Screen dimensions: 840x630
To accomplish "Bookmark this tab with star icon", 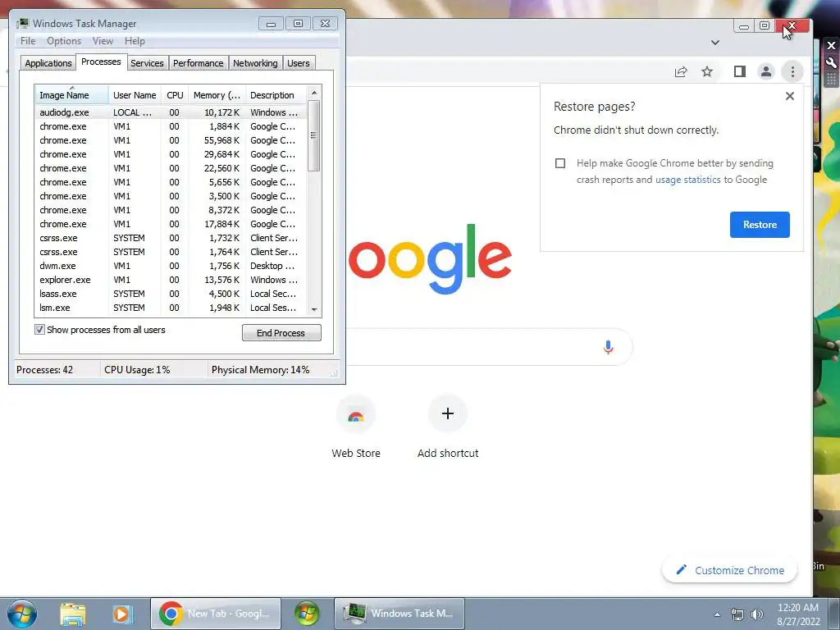I will (707, 71).
